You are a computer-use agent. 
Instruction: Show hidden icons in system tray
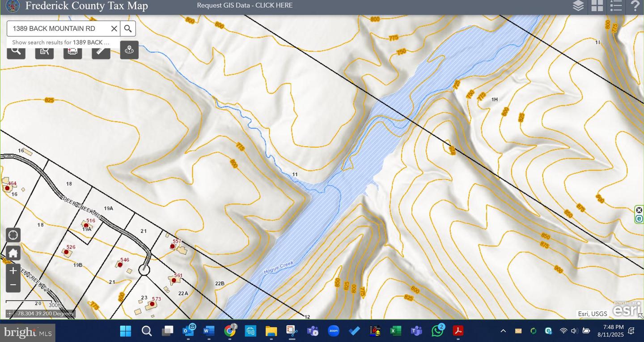503,331
